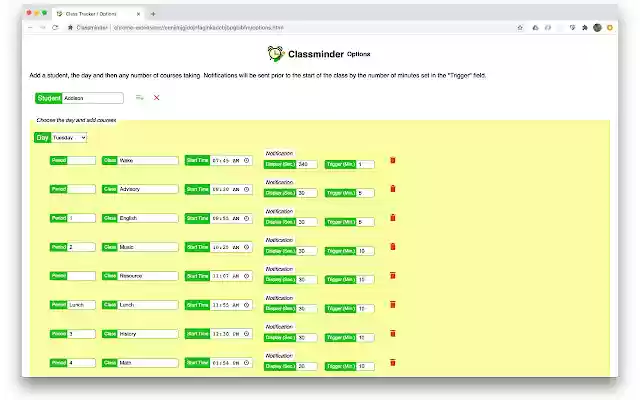Edit Display seconds value for Advisory
This screenshot has width=640, height=400.
307,193
